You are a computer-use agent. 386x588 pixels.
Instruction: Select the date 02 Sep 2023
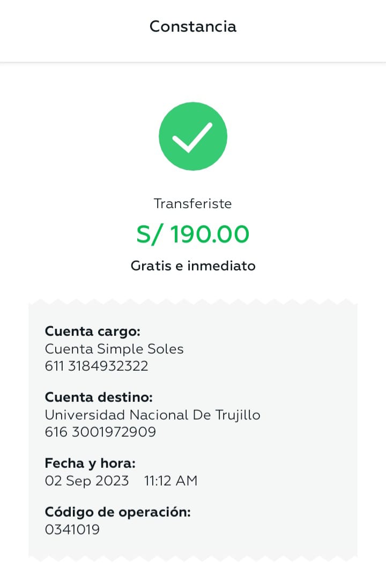tap(87, 481)
